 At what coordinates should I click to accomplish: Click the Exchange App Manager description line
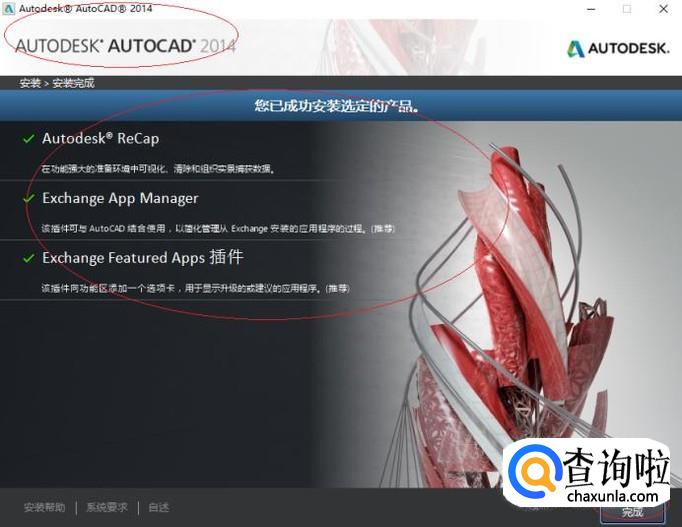tap(218, 228)
